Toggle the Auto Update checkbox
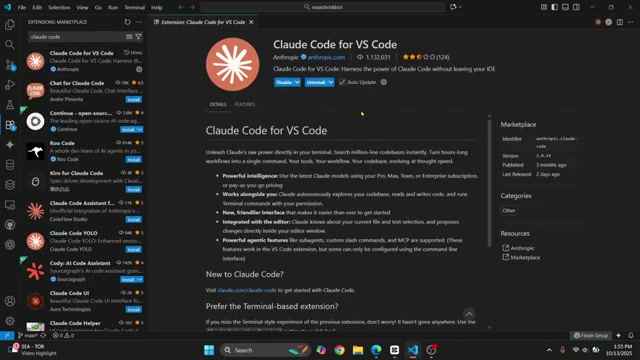Image resolution: width=640 pixels, height=360 pixels. pos(342,82)
